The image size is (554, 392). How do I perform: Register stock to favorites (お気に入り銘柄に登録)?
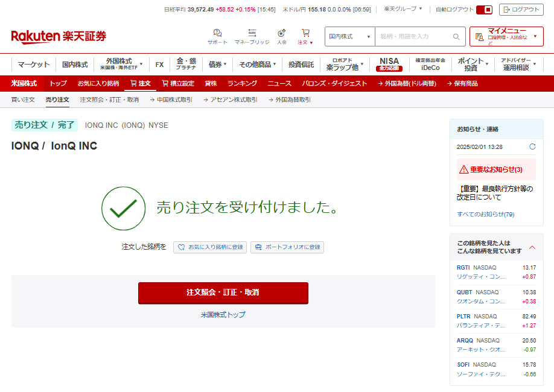pos(210,247)
